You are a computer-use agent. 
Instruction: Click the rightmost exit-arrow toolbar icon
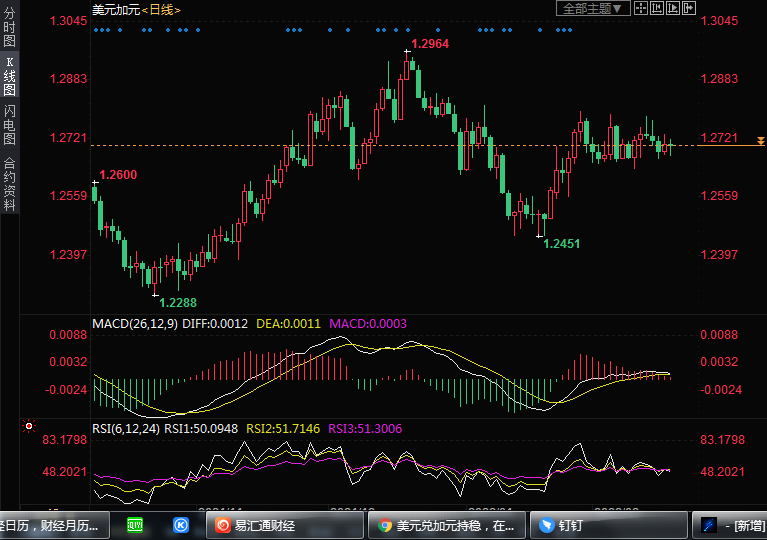pos(689,8)
